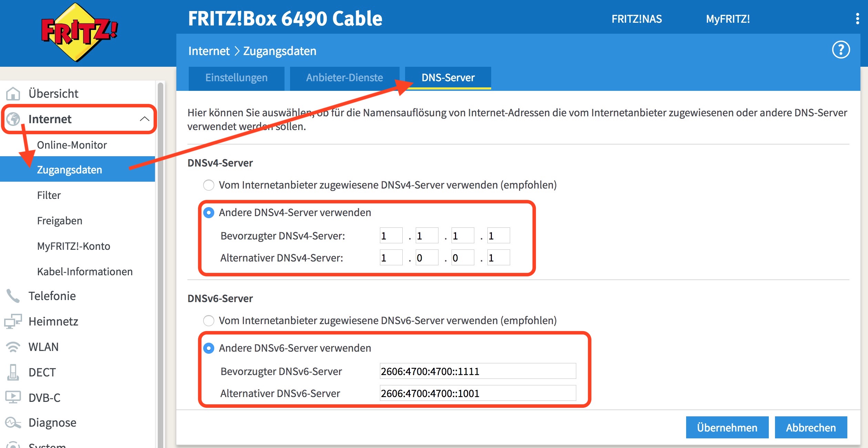Viewport: 868px width, 448px height.
Task: Open the MyFRITZ! header link
Action: pyautogui.click(x=728, y=19)
